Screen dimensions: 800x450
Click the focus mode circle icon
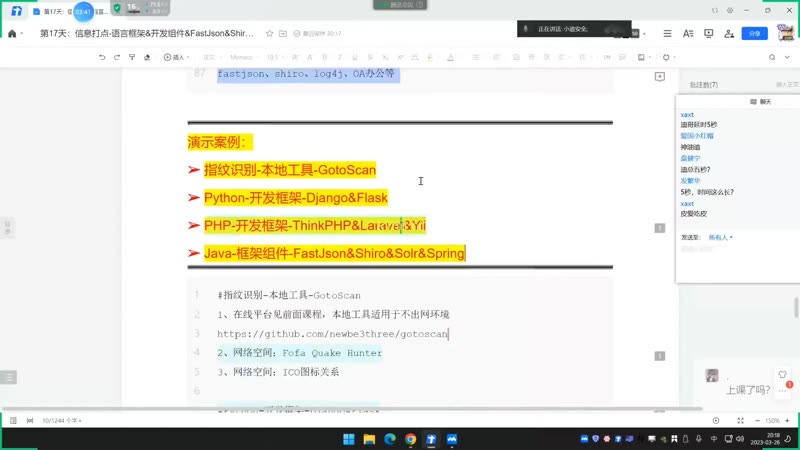[x=716, y=420]
